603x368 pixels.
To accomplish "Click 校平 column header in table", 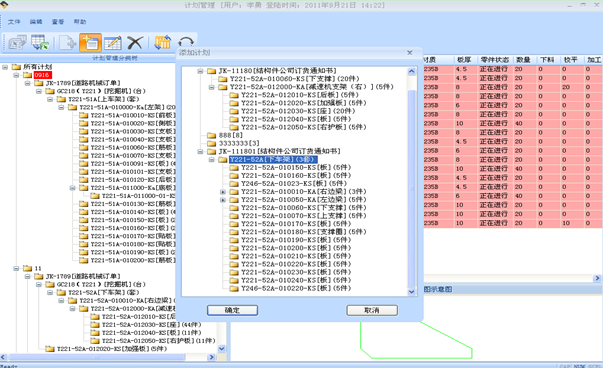I will 571,60.
